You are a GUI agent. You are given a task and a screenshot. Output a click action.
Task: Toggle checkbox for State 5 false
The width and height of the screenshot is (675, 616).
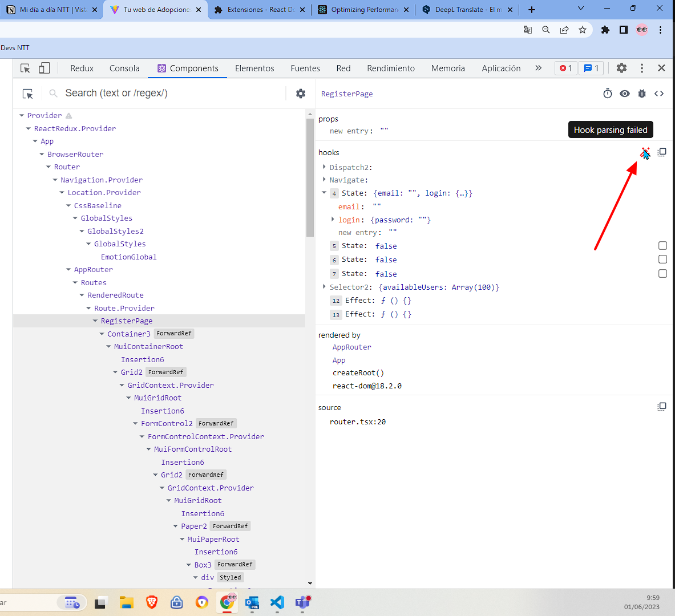(x=662, y=245)
